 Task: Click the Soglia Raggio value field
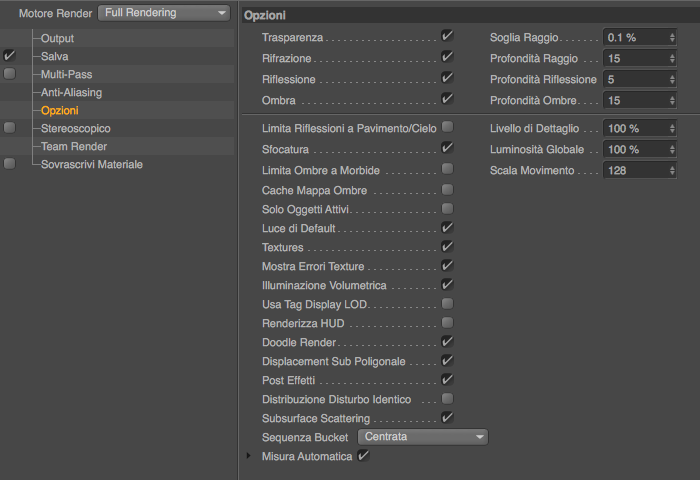pyautogui.click(x=633, y=37)
